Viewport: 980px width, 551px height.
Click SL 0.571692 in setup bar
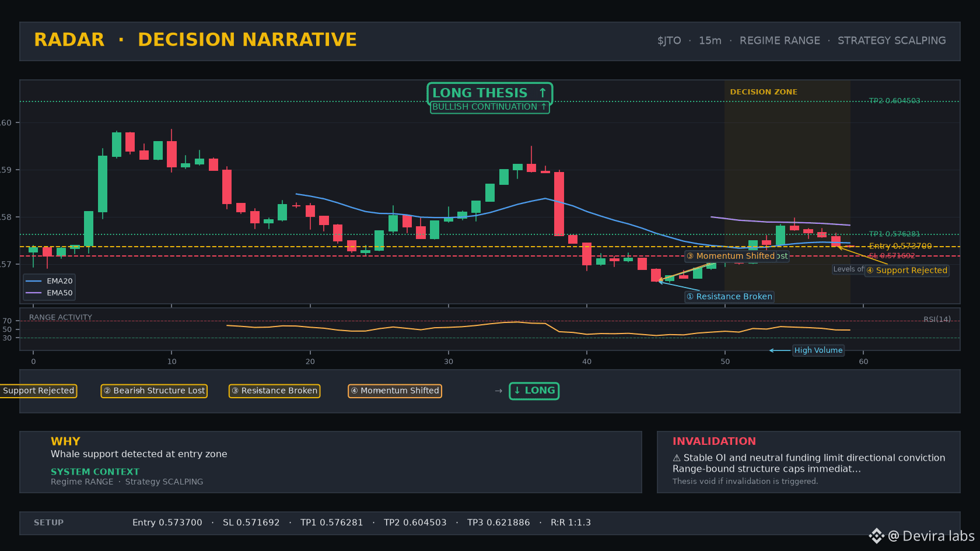[x=251, y=523]
